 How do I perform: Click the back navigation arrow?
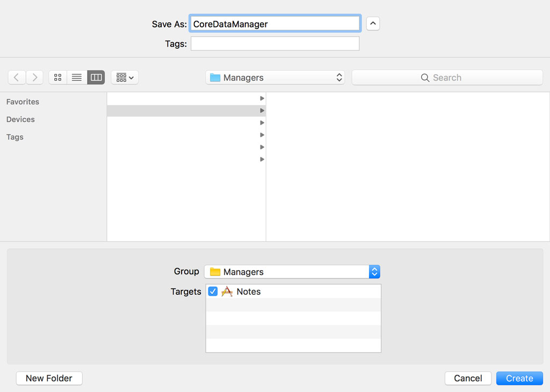pyautogui.click(x=17, y=77)
